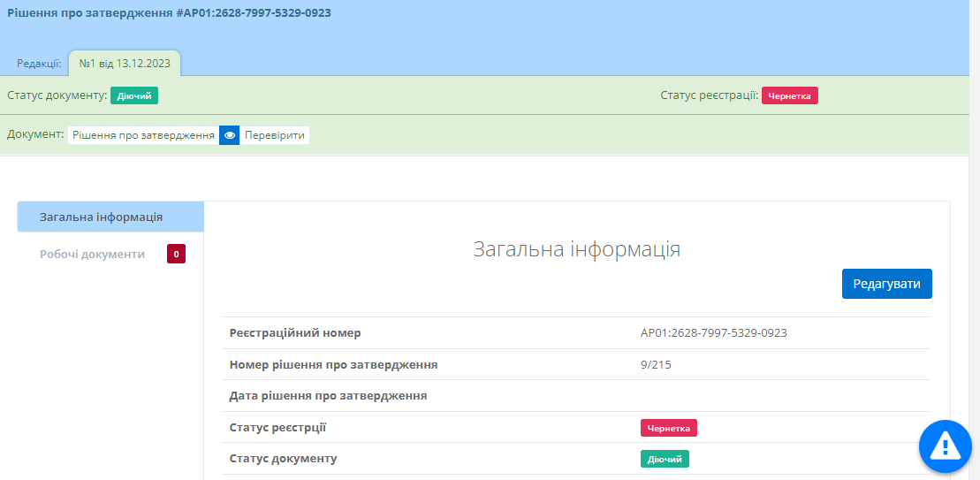Screen dimensions: 980x480
Task: Click Перевірити to verify the document
Action: pos(275,135)
